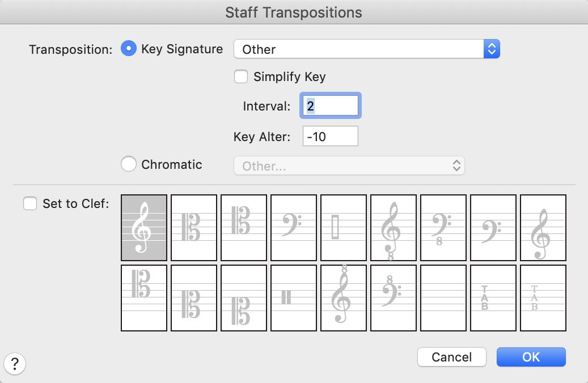The image size is (588, 383).
Task: Pick the treble clef with 8 above
Action: pyautogui.click(x=344, y=297)
